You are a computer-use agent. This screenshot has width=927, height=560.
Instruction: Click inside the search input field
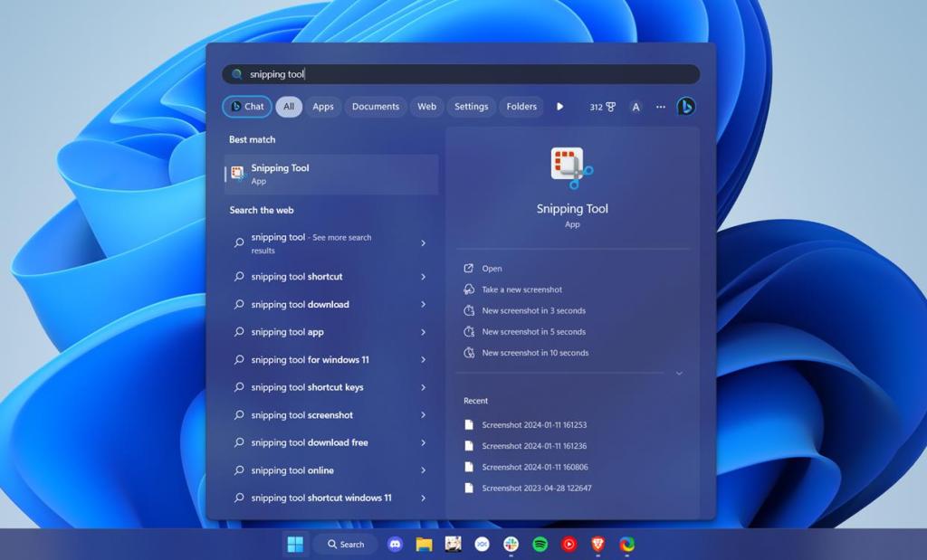pyautogui.click(x=453, y=74)
